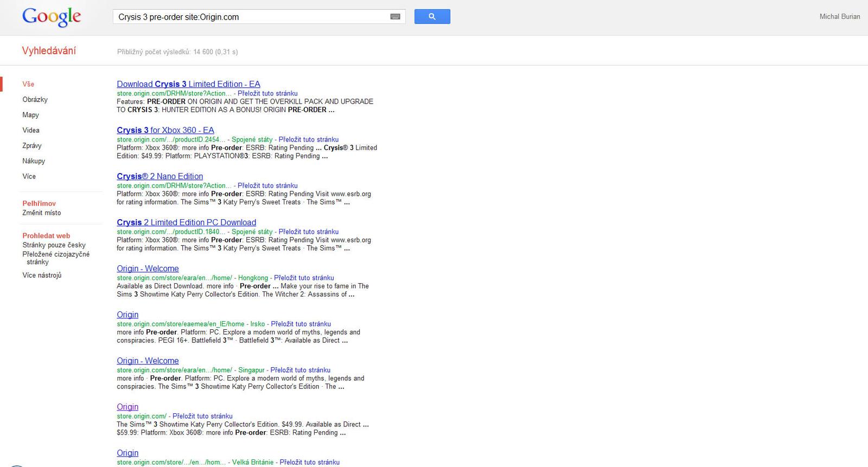Open Download Crysis 3 Limited Edition result
Viewport: 868px width, 467px height.
point(188,84)
